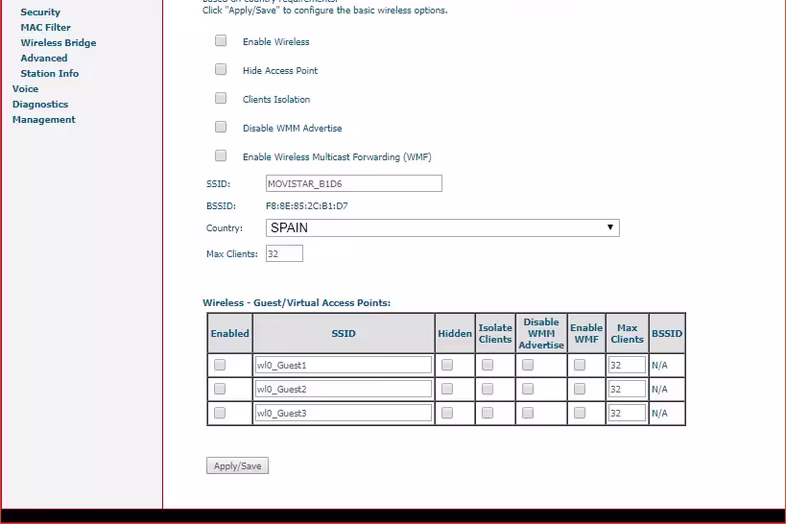Screen dimensions: 786x524
Task: Enable the wl0_Guest1 access point
Action: point(220,365)
